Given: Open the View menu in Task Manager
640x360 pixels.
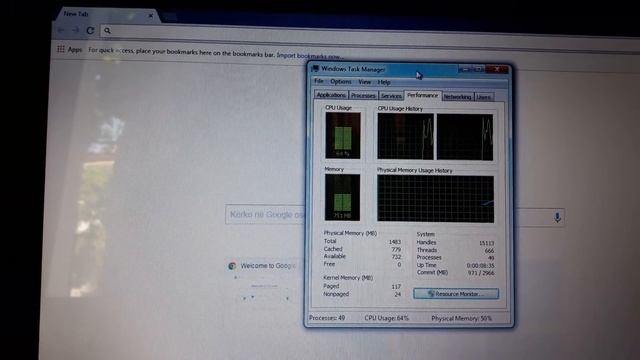Looking at the screenshot, I should click(x=364, y=82).
